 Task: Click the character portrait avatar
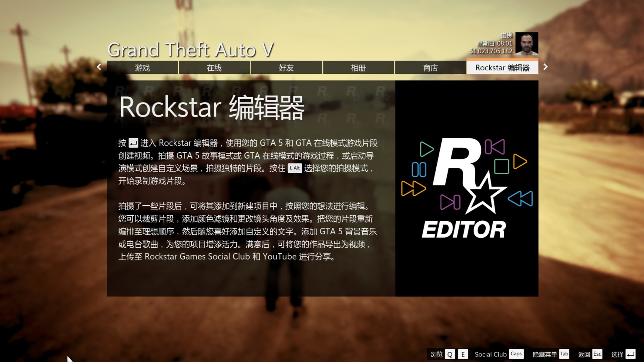pos(527,44)
